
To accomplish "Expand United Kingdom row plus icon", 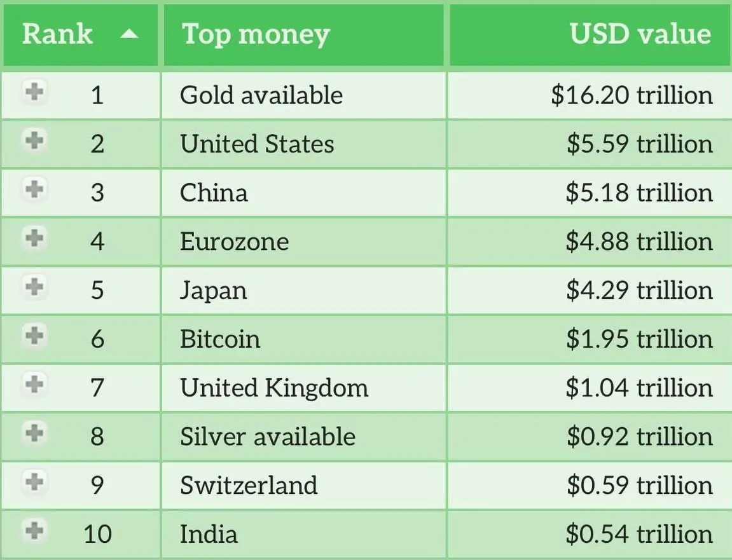I will 34,384.
